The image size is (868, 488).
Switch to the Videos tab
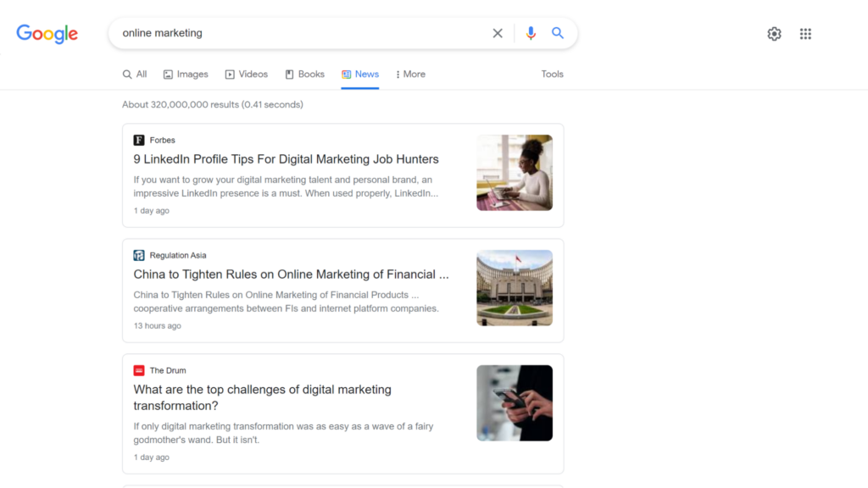(247, 75)
